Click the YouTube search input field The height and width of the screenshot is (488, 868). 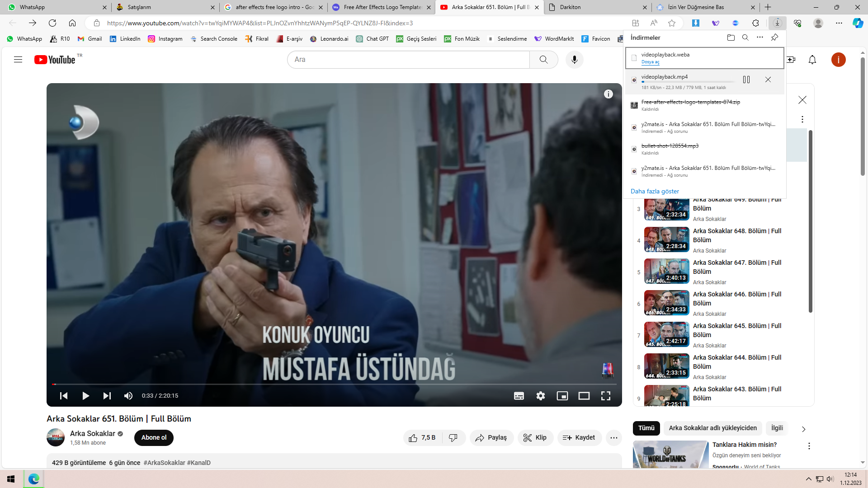click(x=408, y=60)
